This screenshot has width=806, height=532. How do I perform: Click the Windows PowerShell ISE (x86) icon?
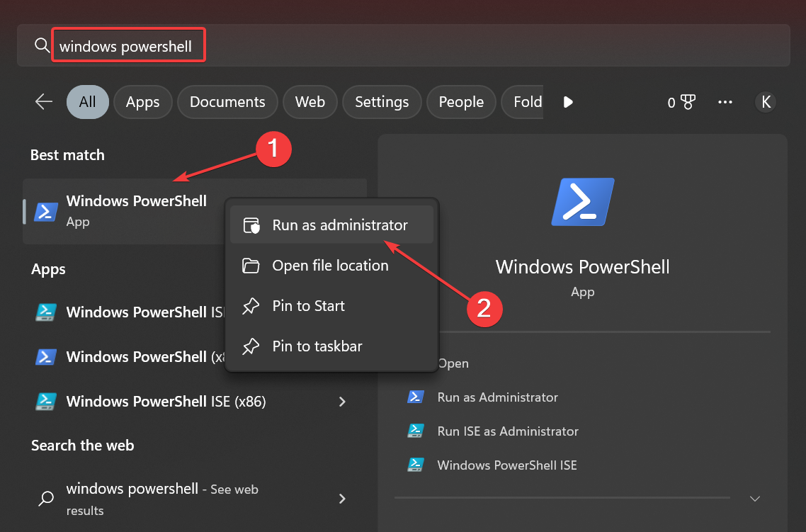click(x=46, y=402)
